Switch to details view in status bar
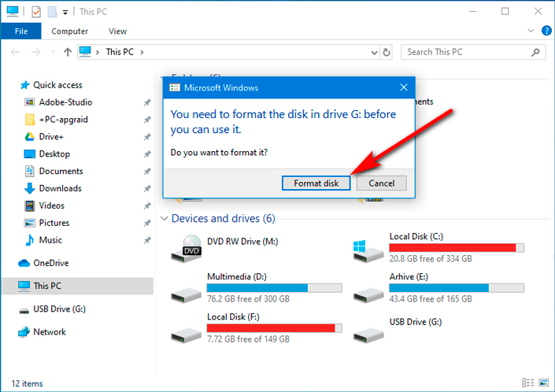This screenshot has height=392, width=555. point(527,383)
